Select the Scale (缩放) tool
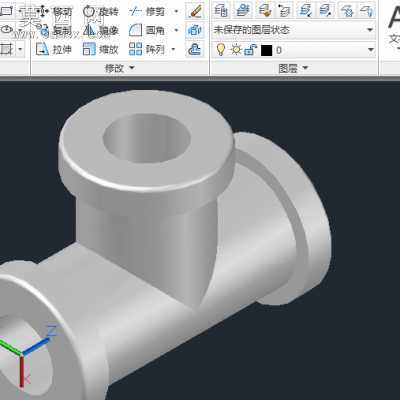 [100, 49]
